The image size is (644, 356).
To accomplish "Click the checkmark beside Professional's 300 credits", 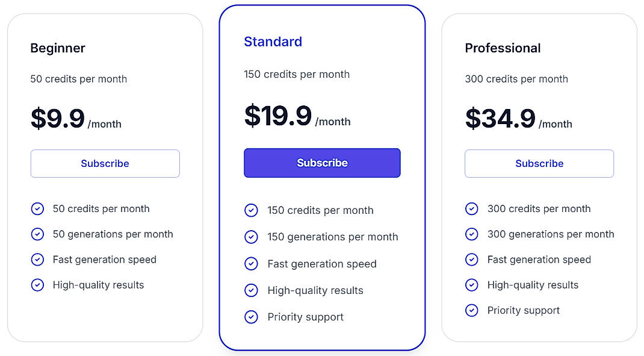I will coord(471,208).
